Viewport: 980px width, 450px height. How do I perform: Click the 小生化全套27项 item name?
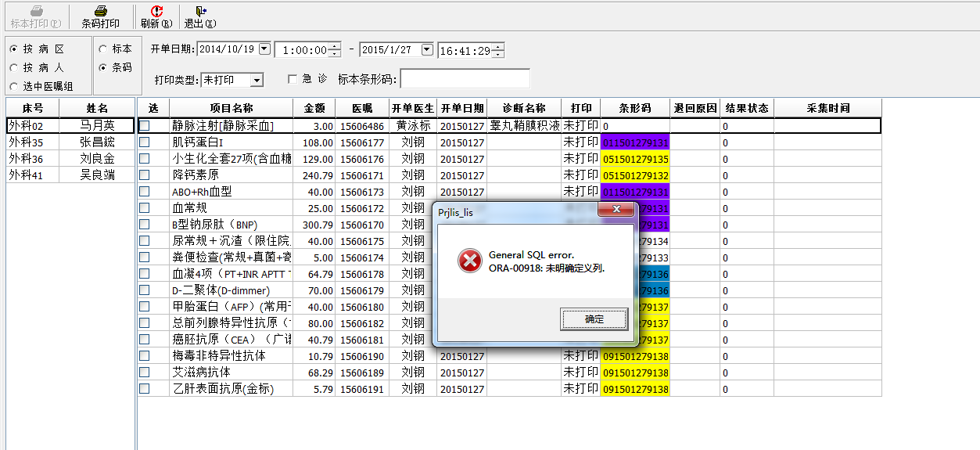(x=232, y=159)
